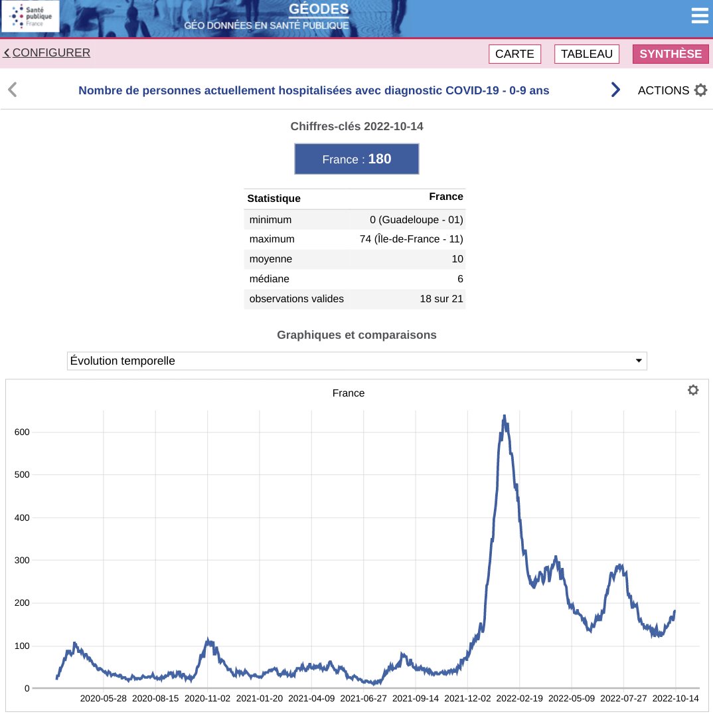Click the France : 180 key figure box
This screenshot has width=713, height=728.
click(356, 159)
